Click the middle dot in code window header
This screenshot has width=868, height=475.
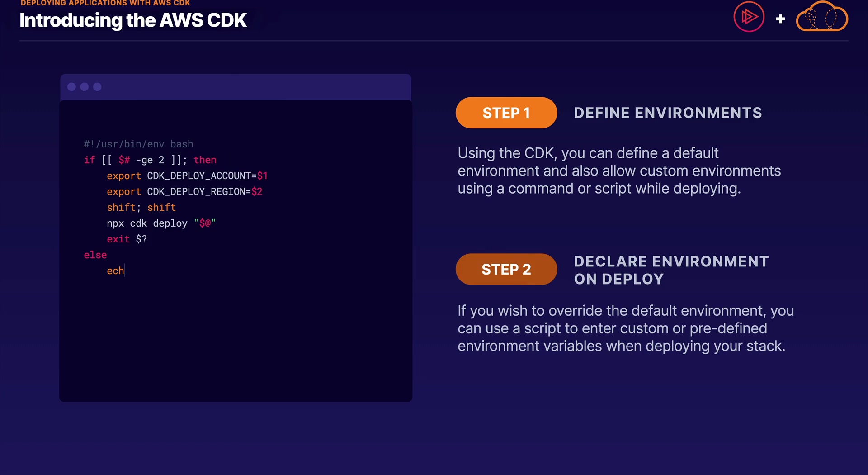85,87
